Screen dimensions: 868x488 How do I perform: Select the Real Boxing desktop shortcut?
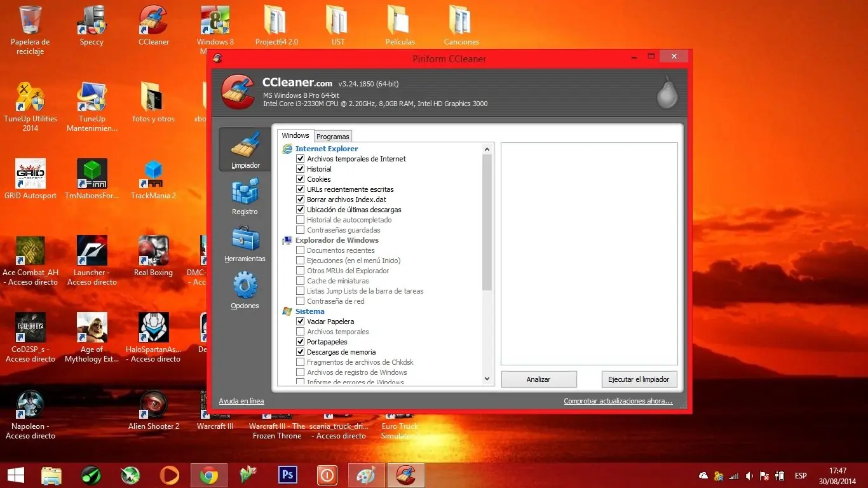154,256
